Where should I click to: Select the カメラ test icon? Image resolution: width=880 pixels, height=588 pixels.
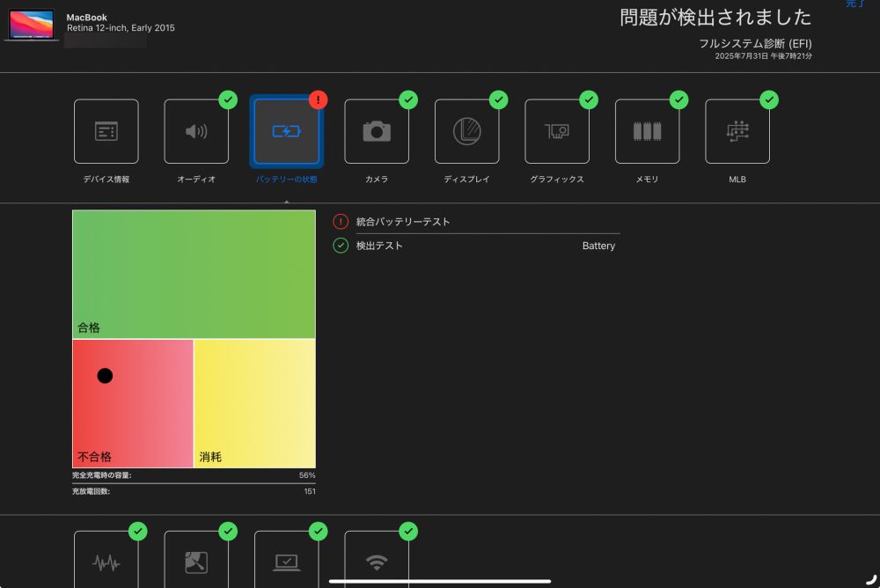coord(378,130)
